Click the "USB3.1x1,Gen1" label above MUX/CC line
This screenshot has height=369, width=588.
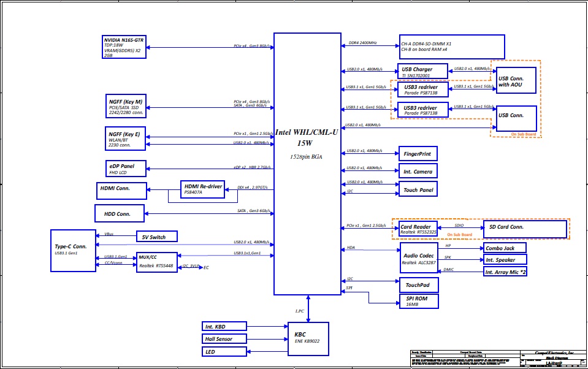coord(247,253)
